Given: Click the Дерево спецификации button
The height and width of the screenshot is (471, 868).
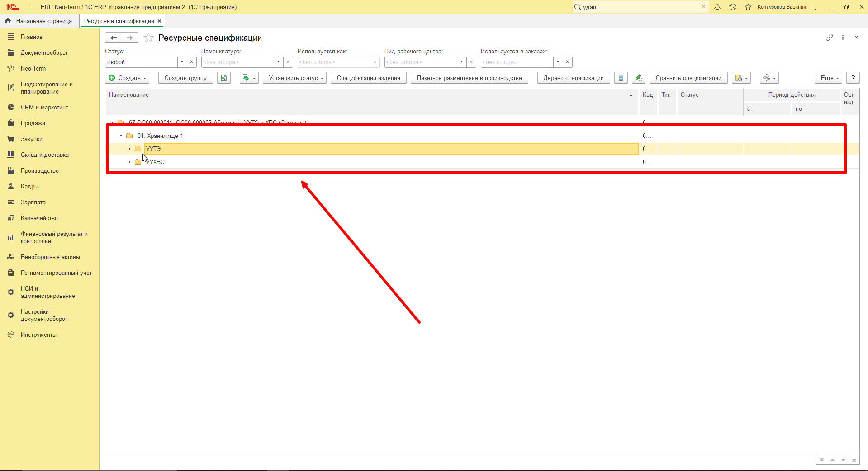Looking at the screenshot, I should click(x=574, y=78).
